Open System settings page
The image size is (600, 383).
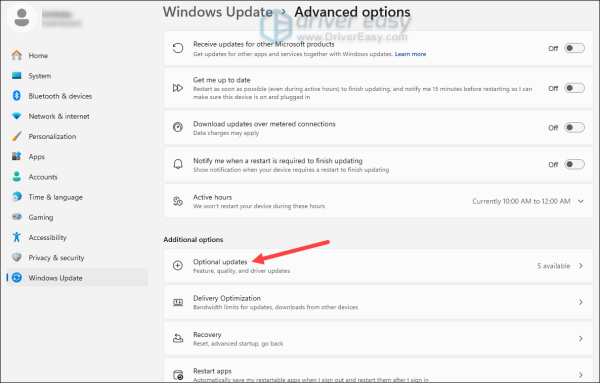coord(77,76)
